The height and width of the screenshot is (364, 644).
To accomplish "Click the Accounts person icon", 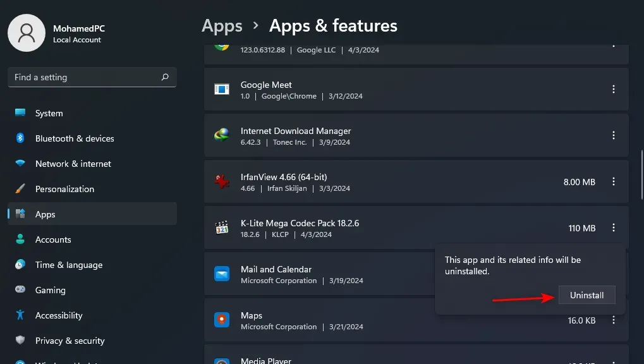I will (20, 239).
